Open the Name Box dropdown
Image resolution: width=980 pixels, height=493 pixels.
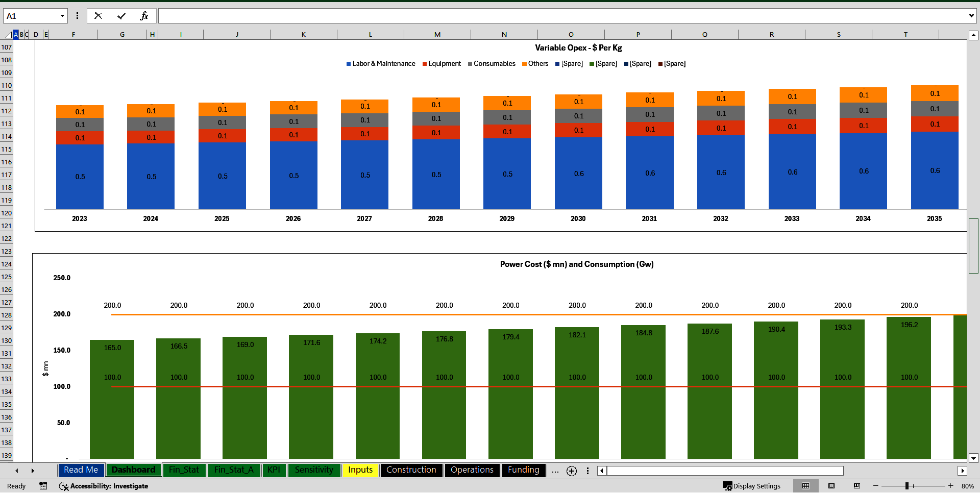[62, 15]
